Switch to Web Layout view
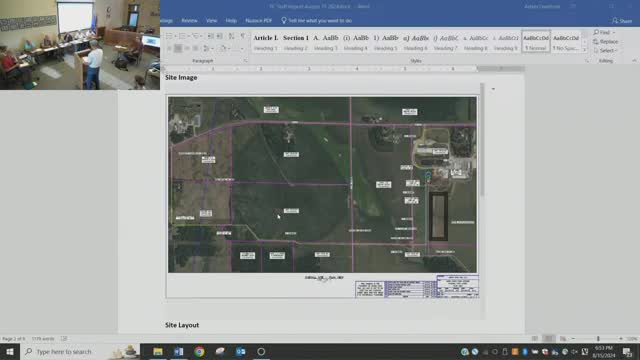The width and height of the screenshot is (640, 360). click(x=563, y=339)
